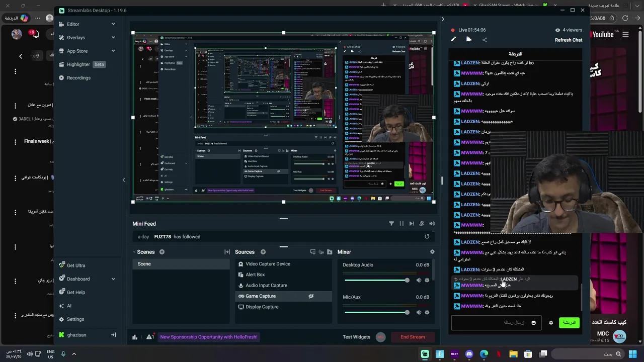Click the green chat send button
644x362 pixels.
coord(569,323)
